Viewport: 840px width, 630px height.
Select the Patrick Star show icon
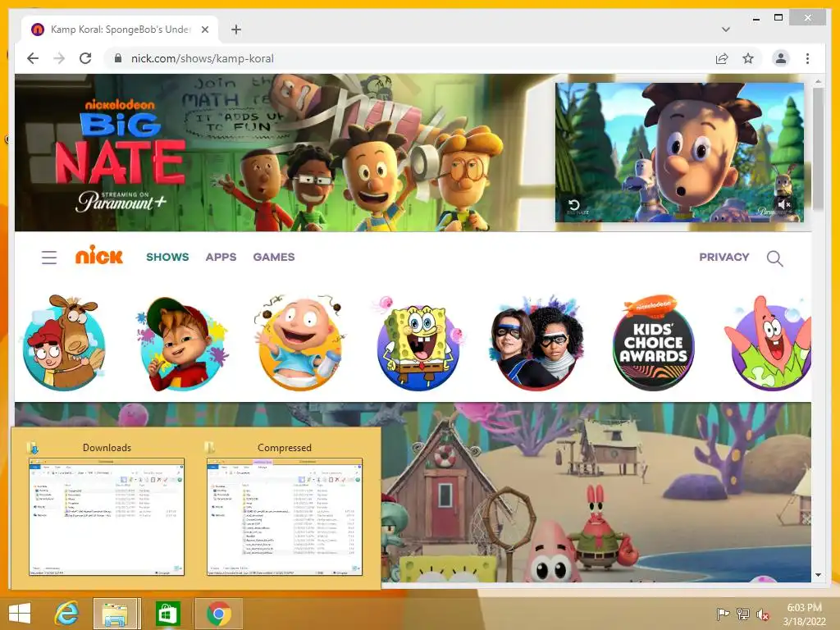(769, 343)
